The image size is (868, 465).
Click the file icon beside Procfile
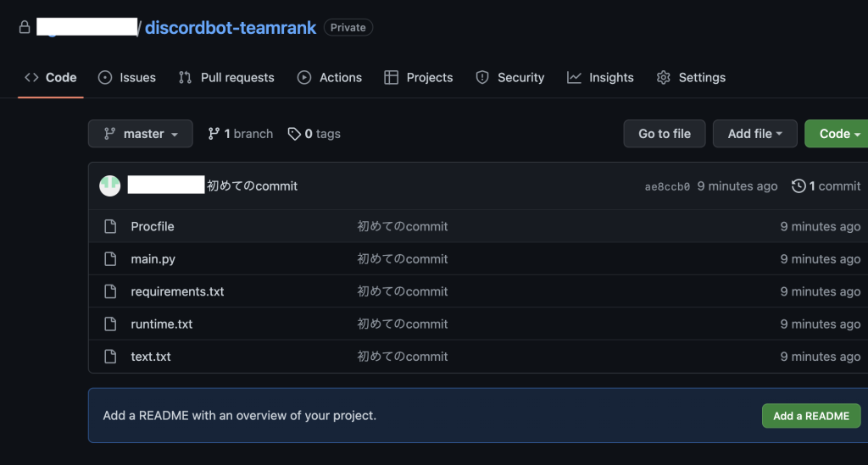pos(110,226)
